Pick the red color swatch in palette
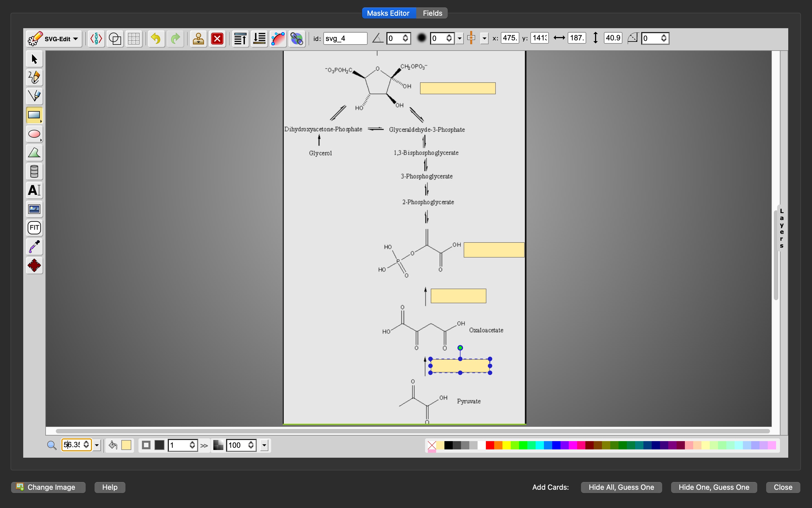Image resolution: width=812 pixels, height=508 pixels. coord(490,445)
